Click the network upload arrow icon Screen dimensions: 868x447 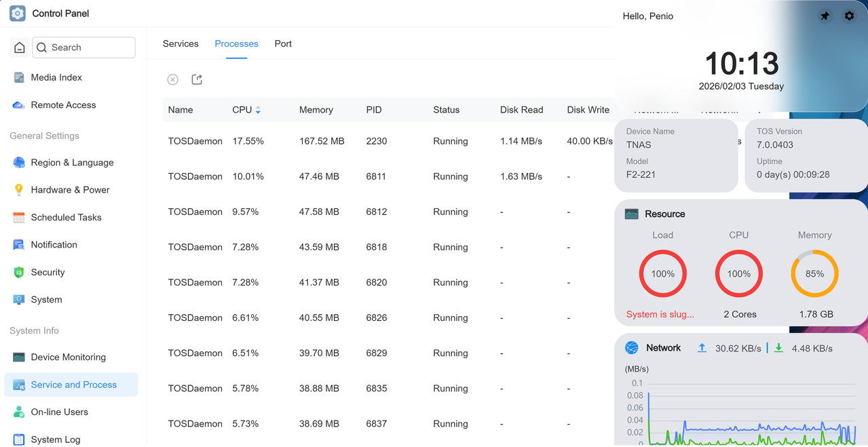[x=702, y=348]
